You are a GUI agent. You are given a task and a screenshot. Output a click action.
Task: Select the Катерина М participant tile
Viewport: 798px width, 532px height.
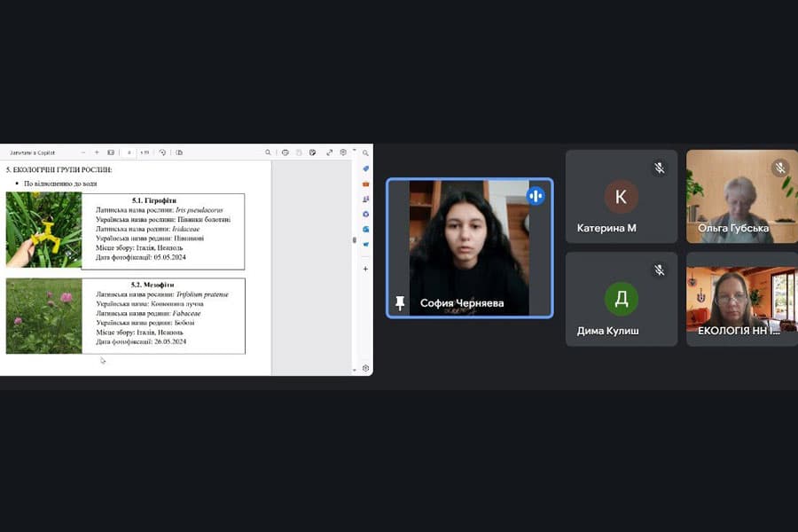(x=622, y=197)
